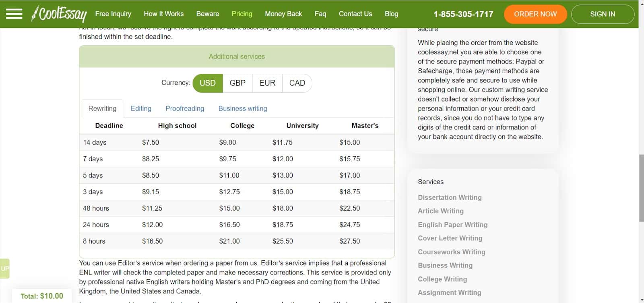The width and height of the screenshot is (644, 303).
Task: Open Business Writing service link
Action: (x=445, y=266)
